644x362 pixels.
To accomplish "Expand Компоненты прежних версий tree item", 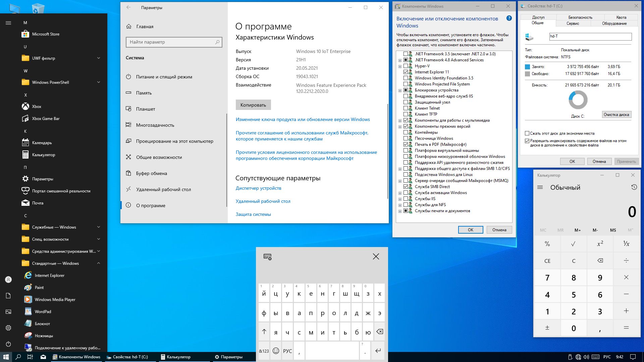I will pos(399,126).
